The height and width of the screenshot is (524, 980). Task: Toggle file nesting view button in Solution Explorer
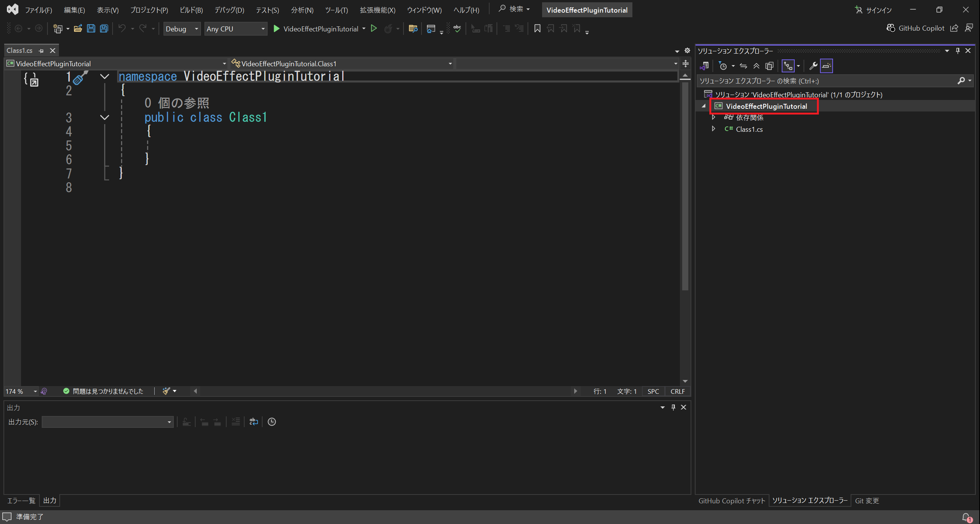[x=788, y=66]
